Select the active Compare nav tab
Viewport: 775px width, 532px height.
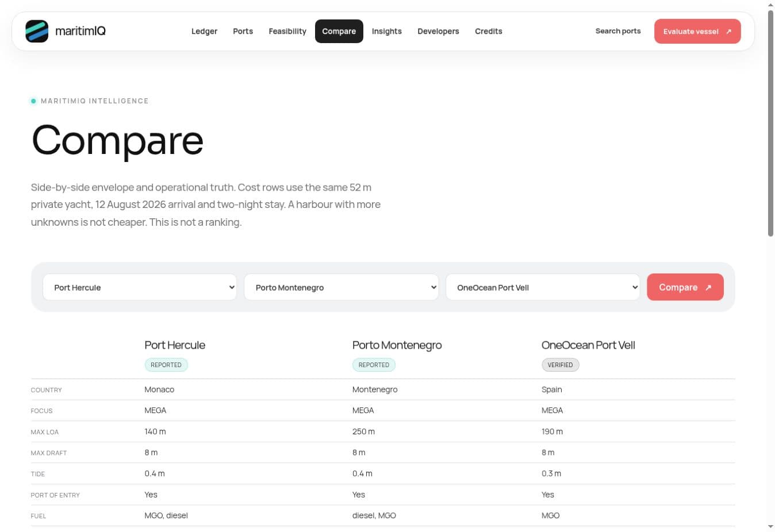click(339, 32)
